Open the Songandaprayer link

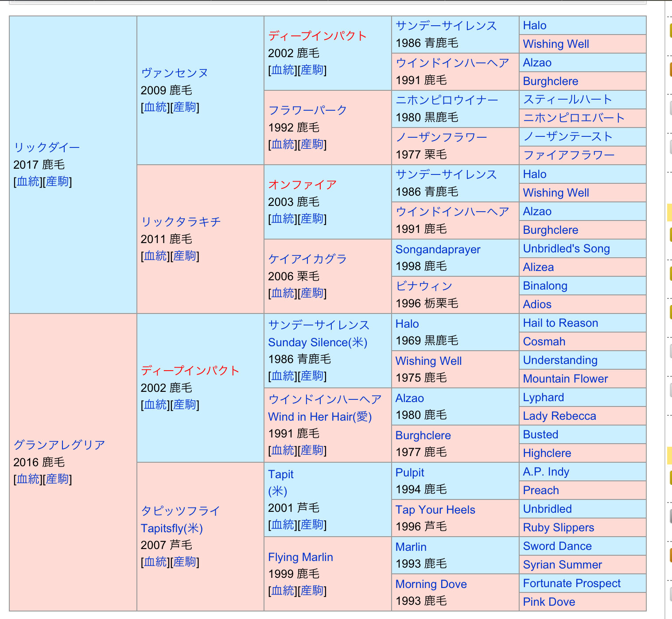click(438, 249)
